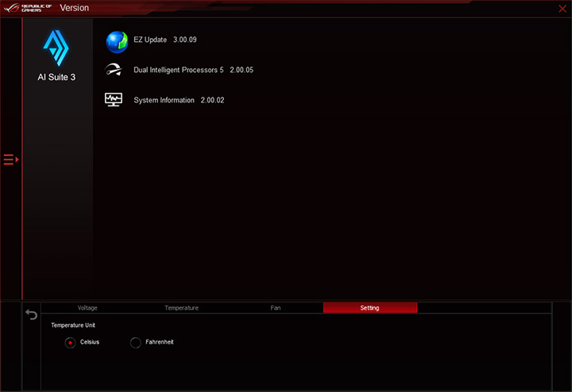Click the Temperature Unit label
Screen dimensions: 572x392
coord(73,325)
